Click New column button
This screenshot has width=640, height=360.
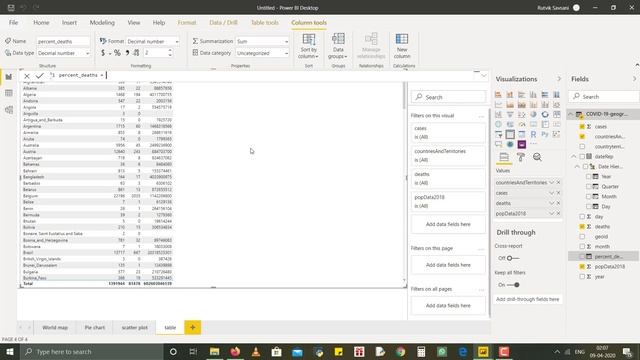coord(402,46)
